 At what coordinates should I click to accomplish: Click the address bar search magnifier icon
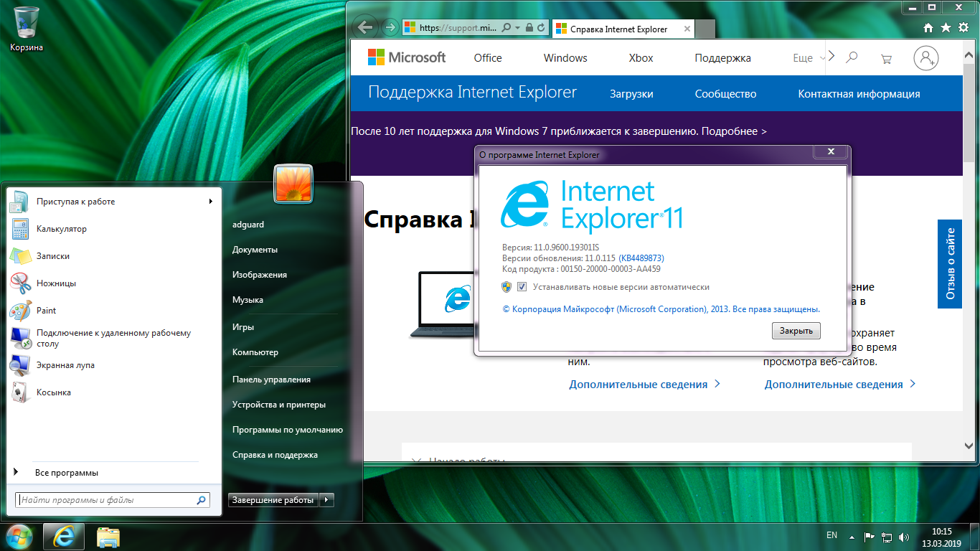tap(507, 29)
